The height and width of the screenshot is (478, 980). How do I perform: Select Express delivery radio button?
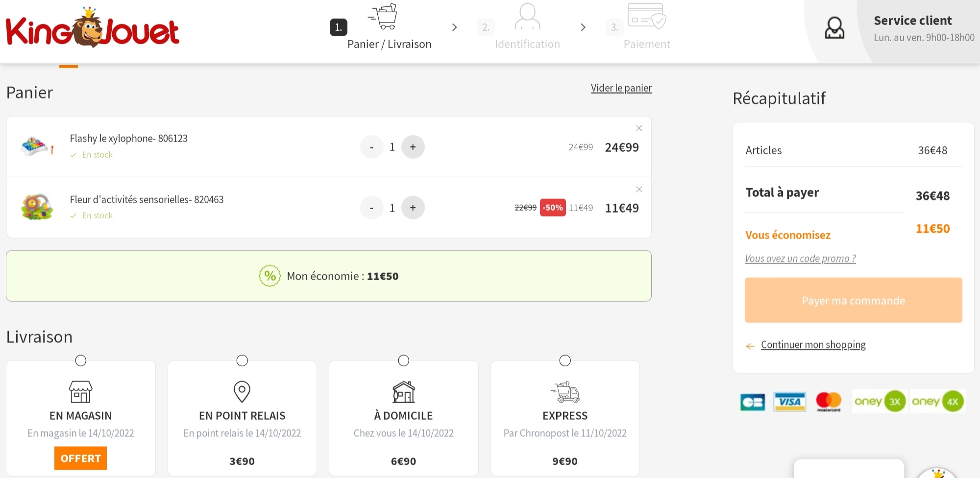(x=565, y=360)
